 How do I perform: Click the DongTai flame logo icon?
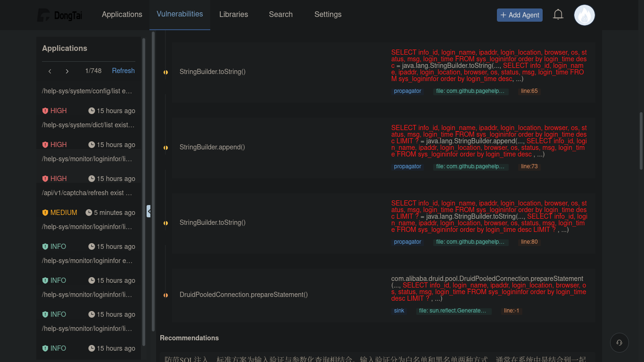[43, 15]
